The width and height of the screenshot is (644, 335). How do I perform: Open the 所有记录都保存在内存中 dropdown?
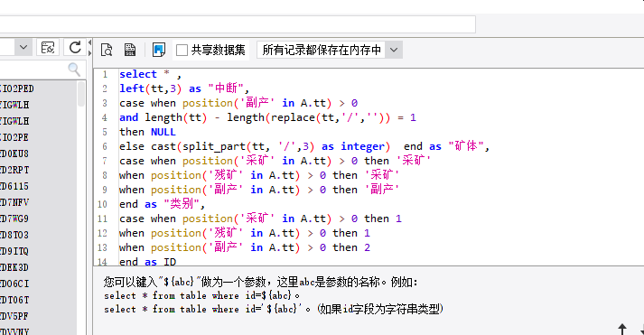point(330,50)
